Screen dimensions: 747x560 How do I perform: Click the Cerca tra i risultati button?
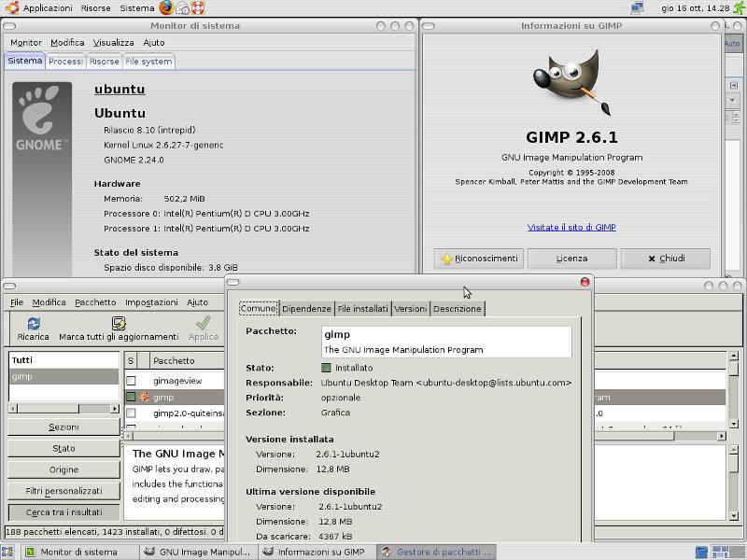(63, 512)
